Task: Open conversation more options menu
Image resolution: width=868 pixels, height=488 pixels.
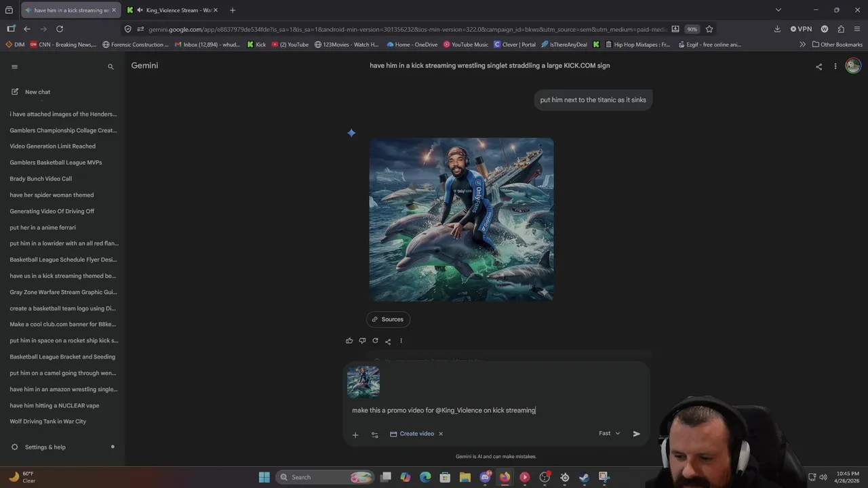Action: 835,66
